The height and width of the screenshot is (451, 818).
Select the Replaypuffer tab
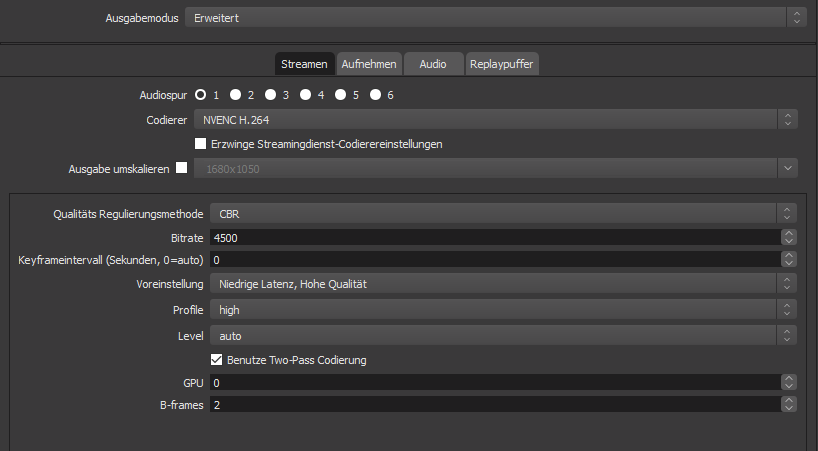pos(502,64)
